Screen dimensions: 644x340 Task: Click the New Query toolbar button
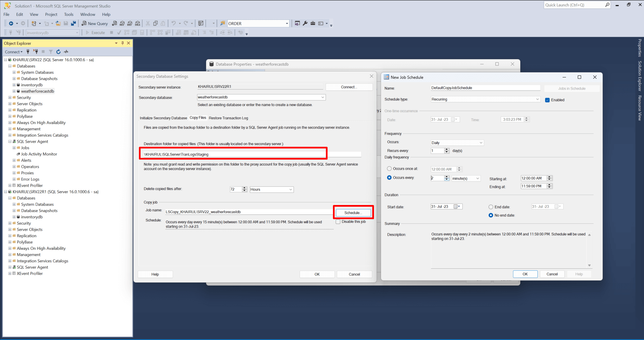(94, 24)
